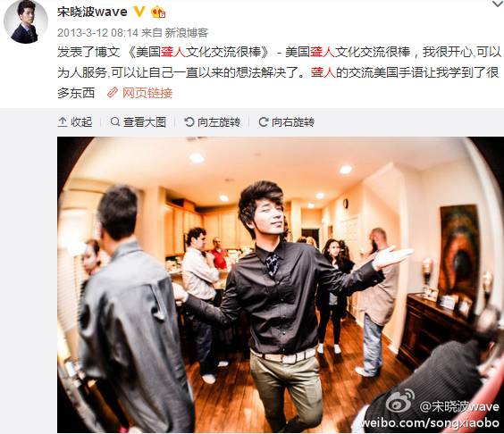Click the Weibo logo watermark on photo
The image size is (504, 434).
click(400, 401)
